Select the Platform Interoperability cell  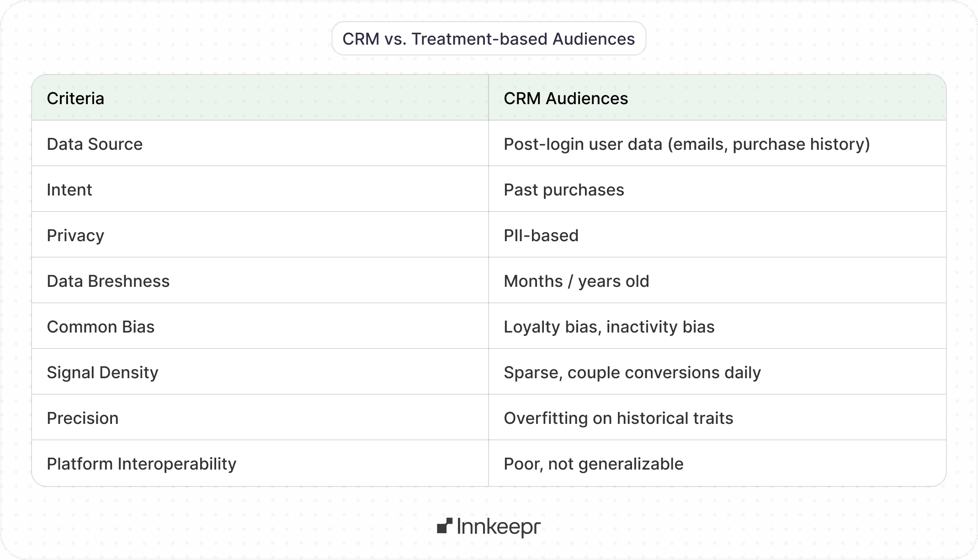(x=142, y=464)
